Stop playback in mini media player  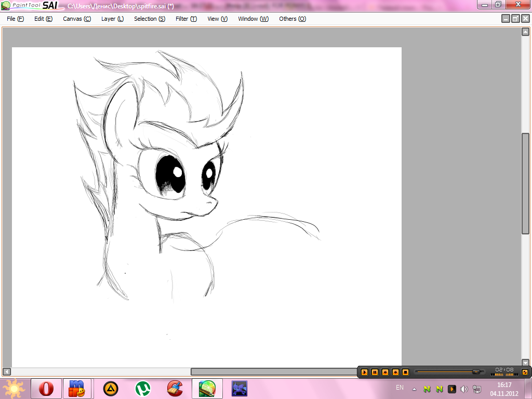405,372
